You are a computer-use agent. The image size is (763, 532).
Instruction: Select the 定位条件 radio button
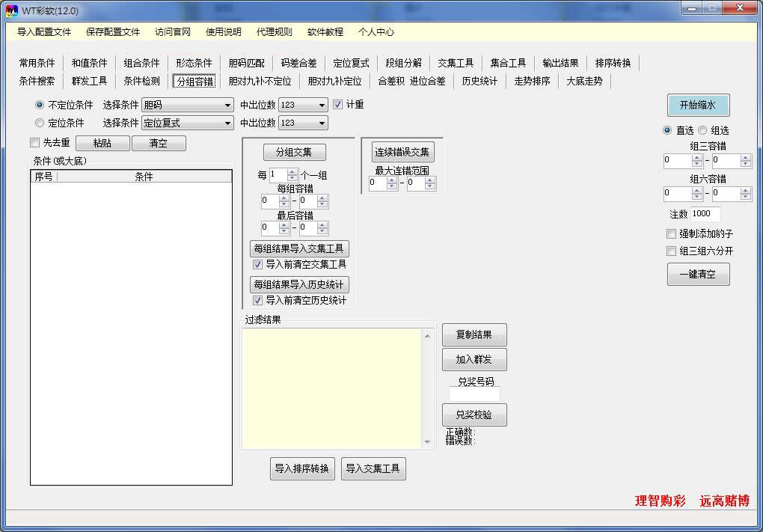tap(38, 122)
